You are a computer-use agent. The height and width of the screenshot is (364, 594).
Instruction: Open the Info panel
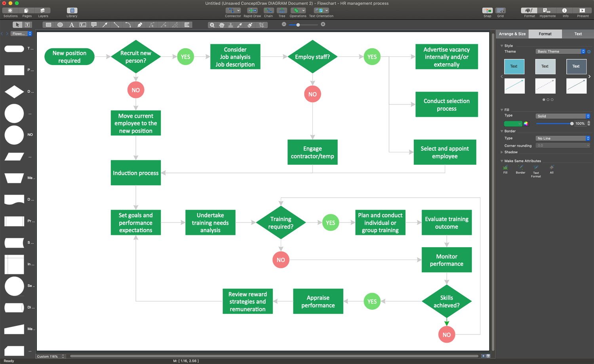tap(565, 13)
